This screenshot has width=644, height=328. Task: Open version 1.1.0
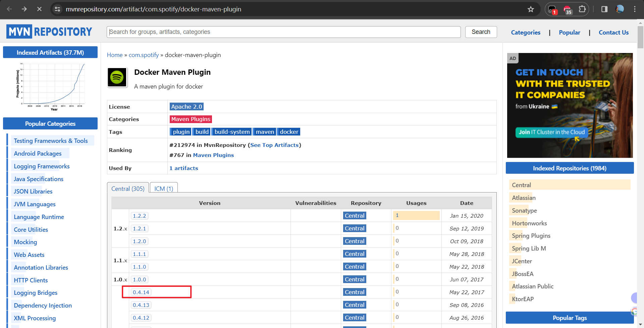(x=139, y=267)
